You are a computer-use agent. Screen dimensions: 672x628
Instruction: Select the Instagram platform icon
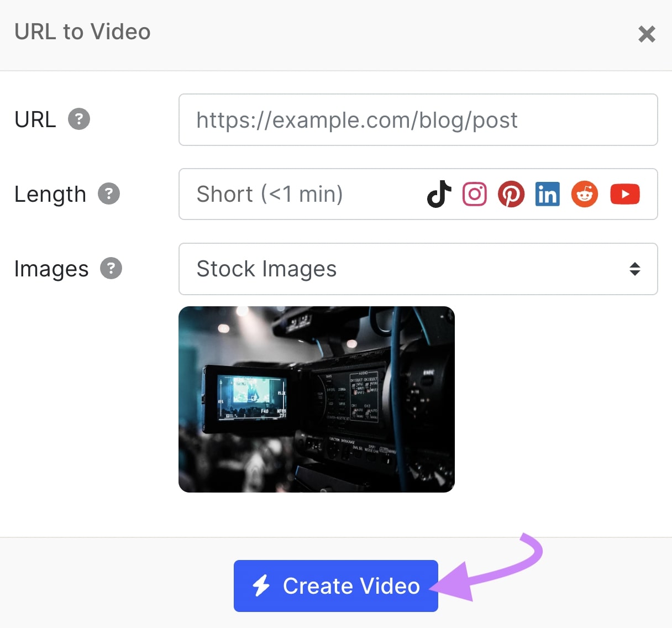pos(475,194)
